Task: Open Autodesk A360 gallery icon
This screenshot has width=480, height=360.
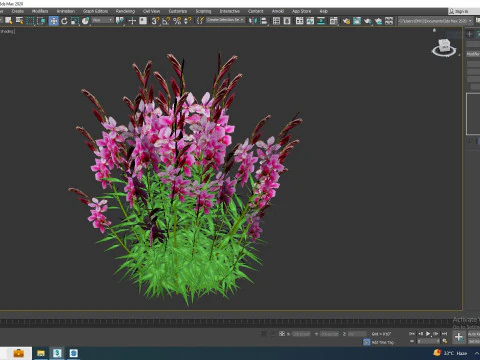Action: pyautogui.click(x=389, y=21)
